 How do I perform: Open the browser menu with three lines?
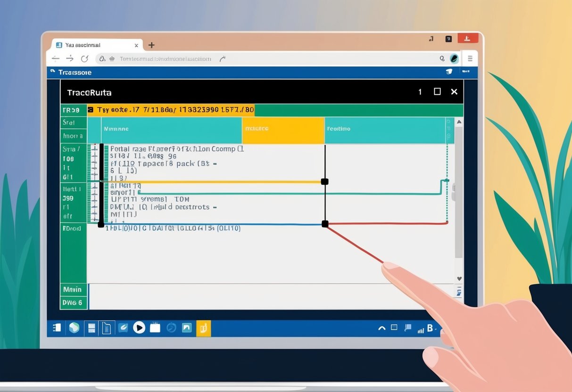point(469,58)
